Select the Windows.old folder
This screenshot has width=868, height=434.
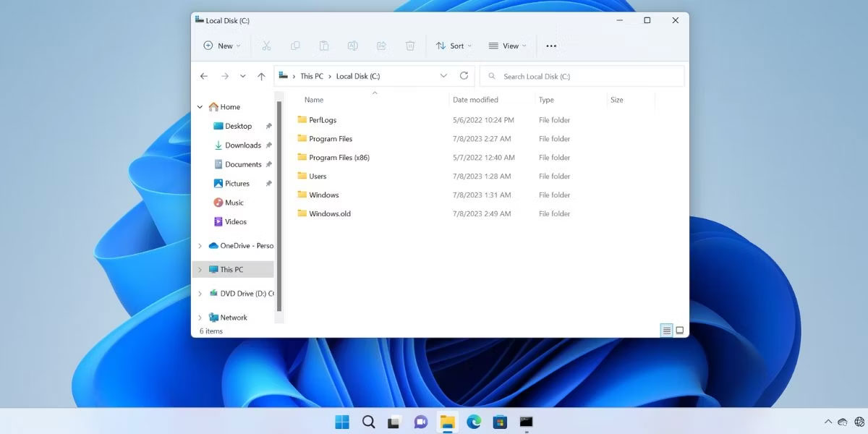[329, 214]
